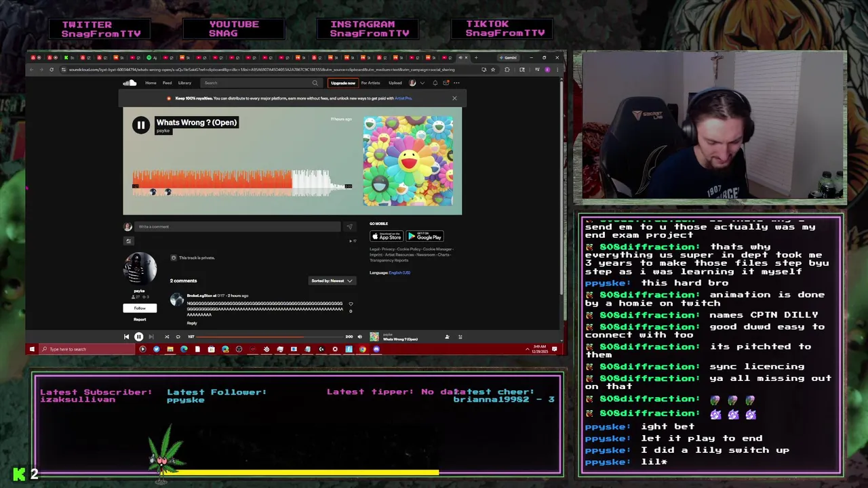Screen dimensions: 868x488
Task: Open the three-dot more menu in header
Action: coord(457,83)
